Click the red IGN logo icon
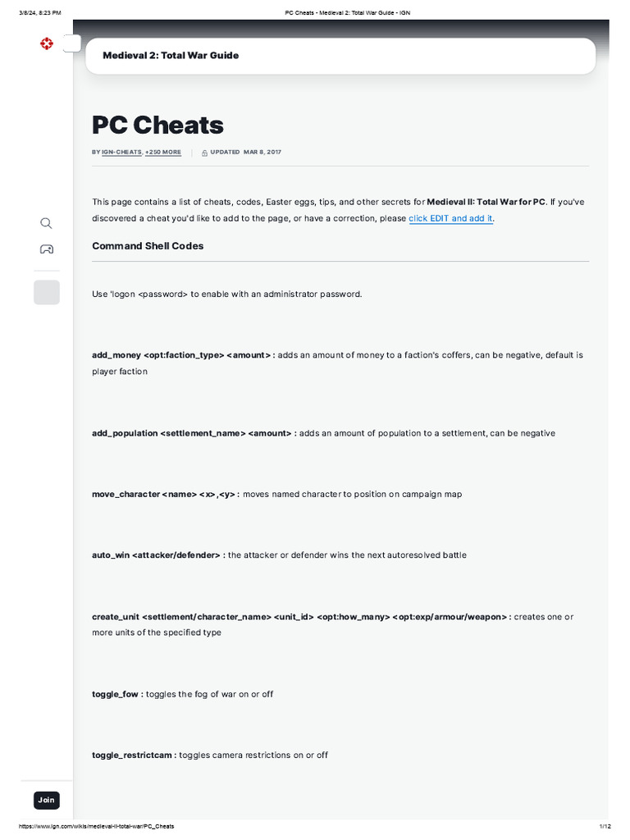Image resolution: width=630 pixels, height=840 pixels. [46, 43]
